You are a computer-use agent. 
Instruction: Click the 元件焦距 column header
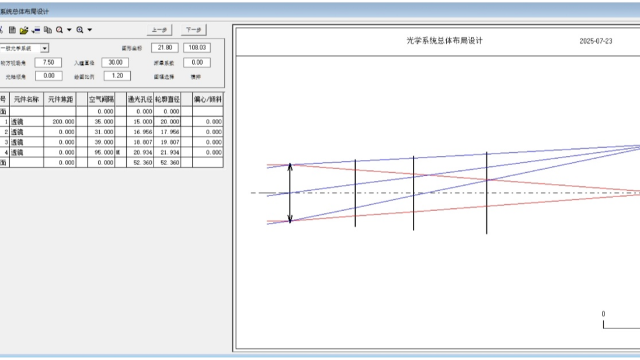[x=60, y=99]
